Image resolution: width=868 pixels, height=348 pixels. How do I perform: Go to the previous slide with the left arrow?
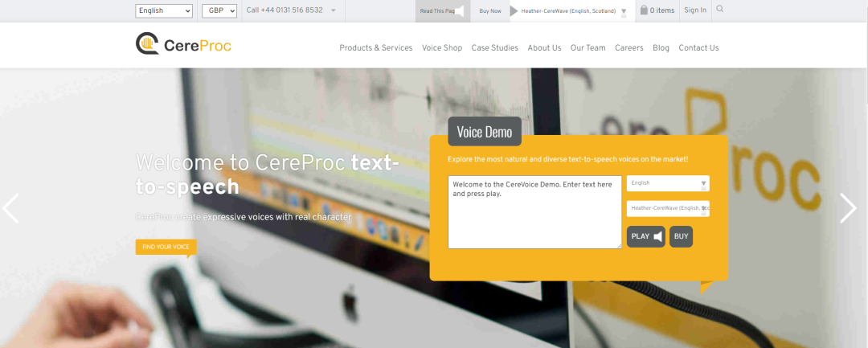(x=10, y=208)
